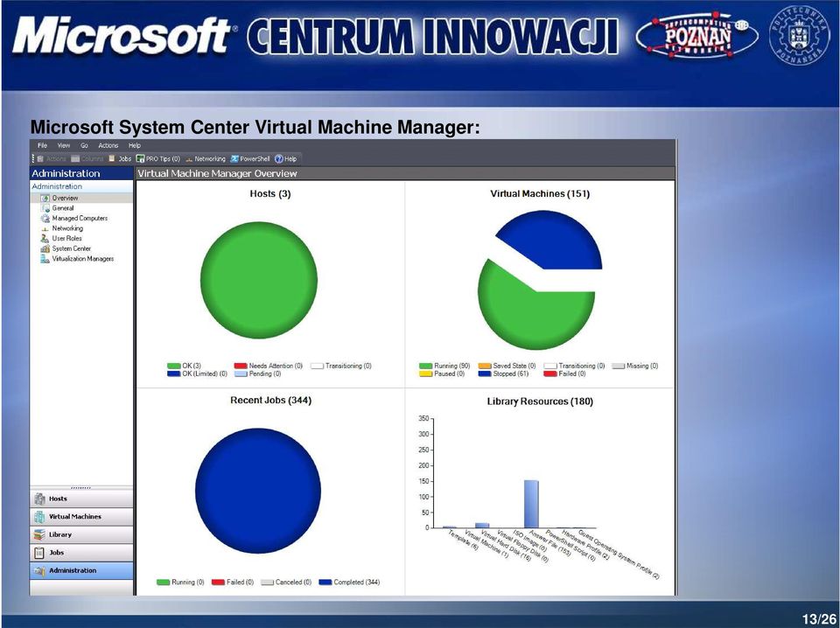Image resolution: width=840 pixels, height=628 pixels.
Task: Switch to the Administration navigation pane
Action: coord(81,571)
